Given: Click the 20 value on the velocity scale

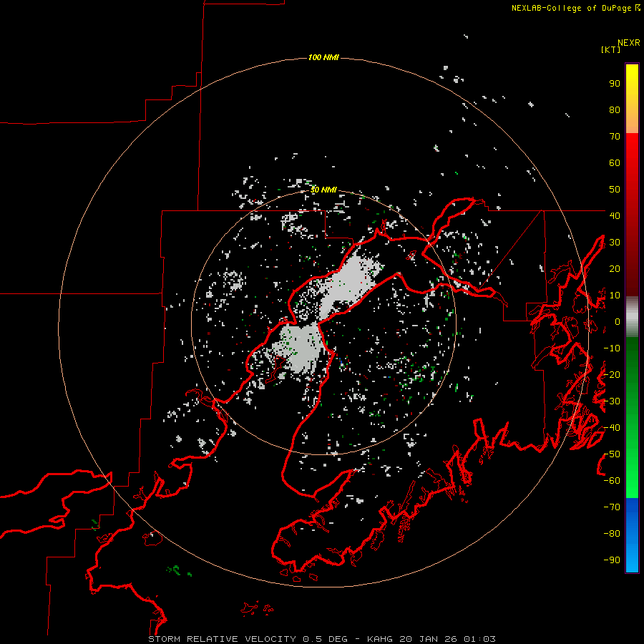Looking at the screenshot, I should 615,269.
